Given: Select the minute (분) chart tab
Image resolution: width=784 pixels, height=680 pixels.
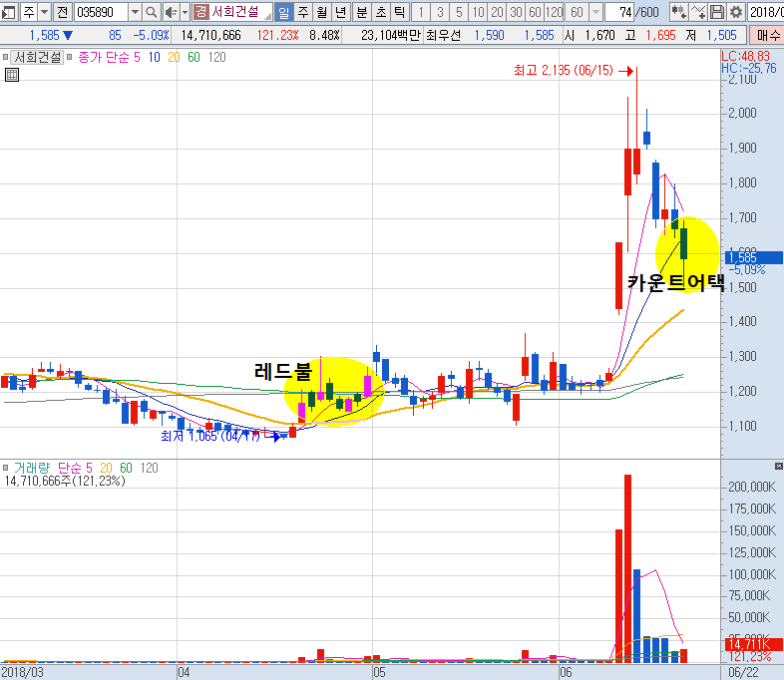Looking at the screenshot, I should (362, 12).
